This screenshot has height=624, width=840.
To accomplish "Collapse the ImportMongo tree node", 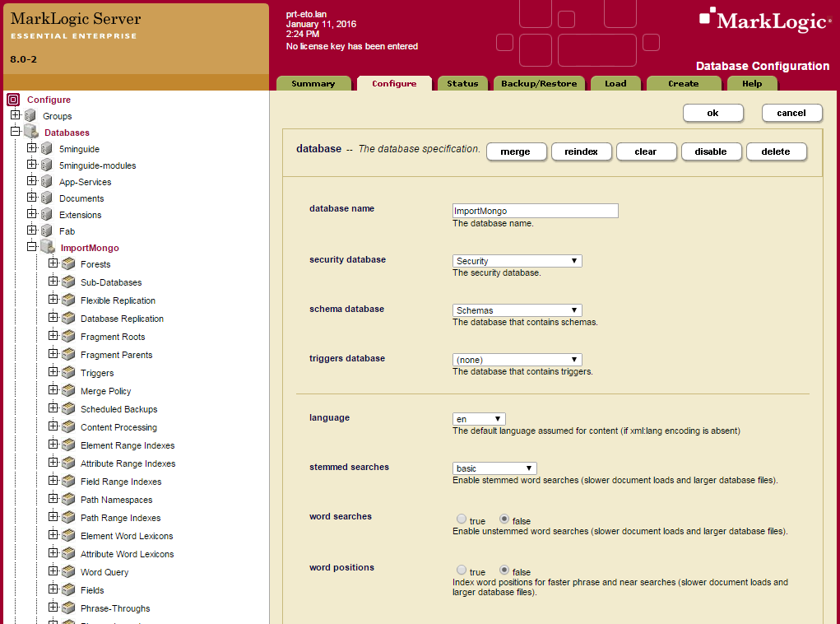I will 31,246.
